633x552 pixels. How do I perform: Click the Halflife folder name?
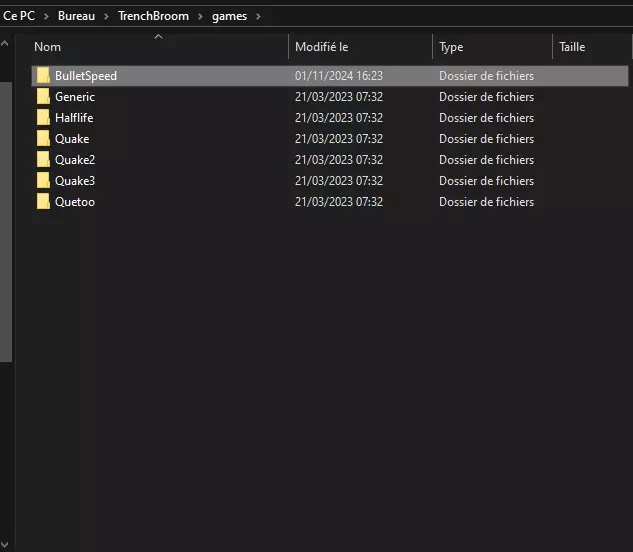(74, 118)
